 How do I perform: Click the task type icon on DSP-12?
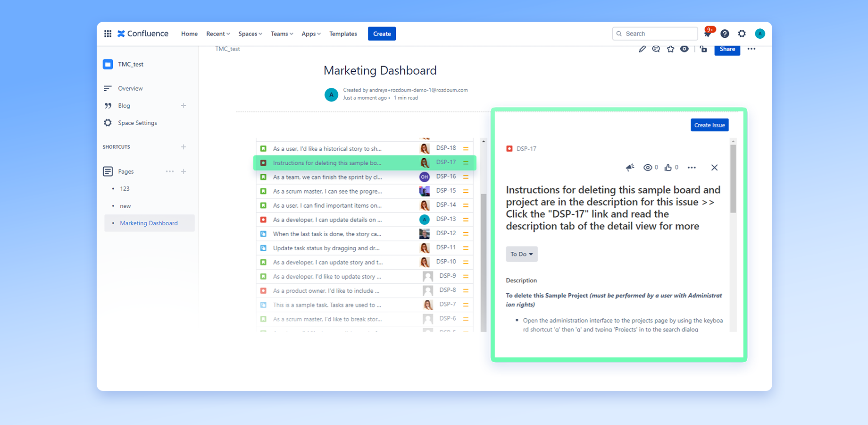click(263, 234)
